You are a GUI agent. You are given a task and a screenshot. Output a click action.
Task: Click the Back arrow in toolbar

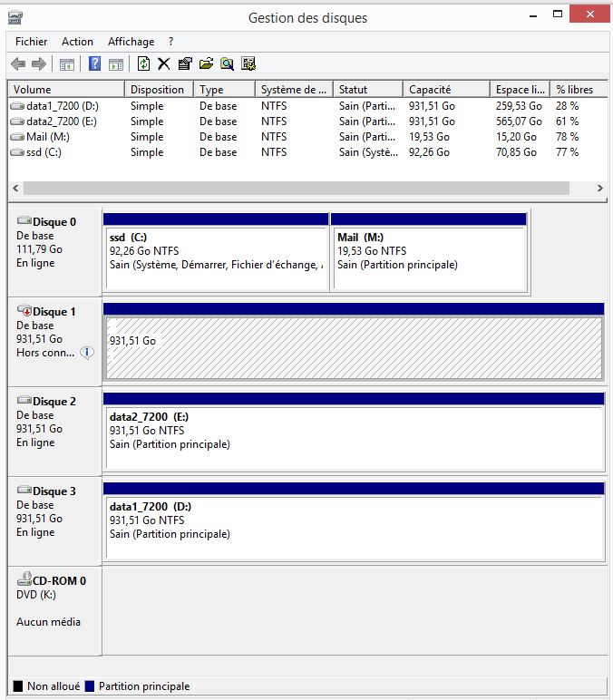coord(18,63)
